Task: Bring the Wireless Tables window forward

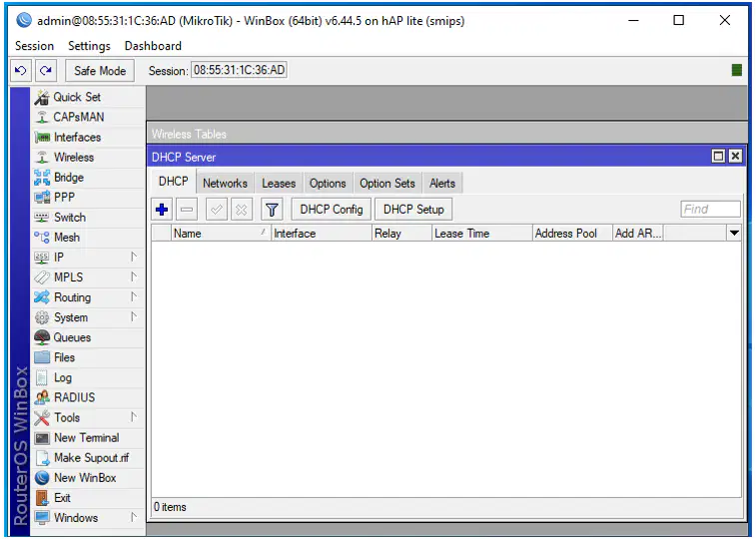Action: point(446,134)
